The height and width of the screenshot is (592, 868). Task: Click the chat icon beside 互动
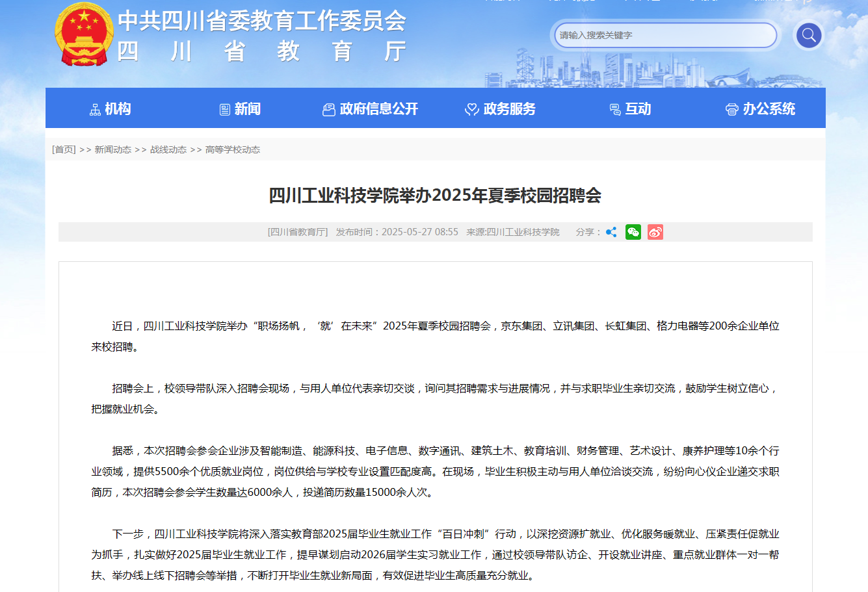(615, 110)
